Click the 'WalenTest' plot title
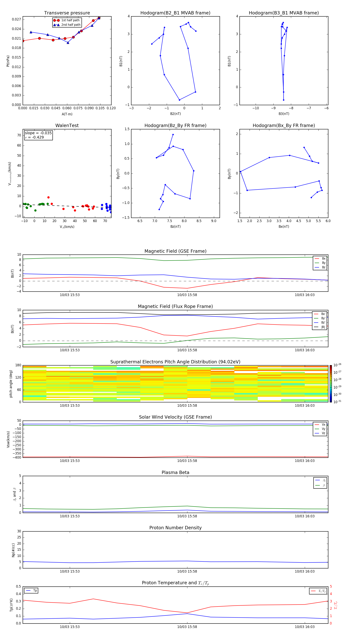Viewport: 351px width, 644px height. (x=67, y=125)
